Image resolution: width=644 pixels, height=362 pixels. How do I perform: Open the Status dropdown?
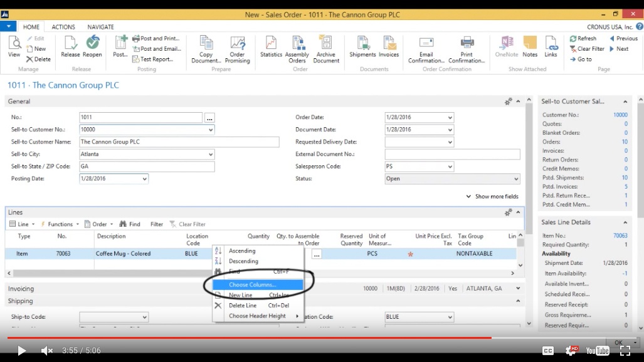[516, 179]
